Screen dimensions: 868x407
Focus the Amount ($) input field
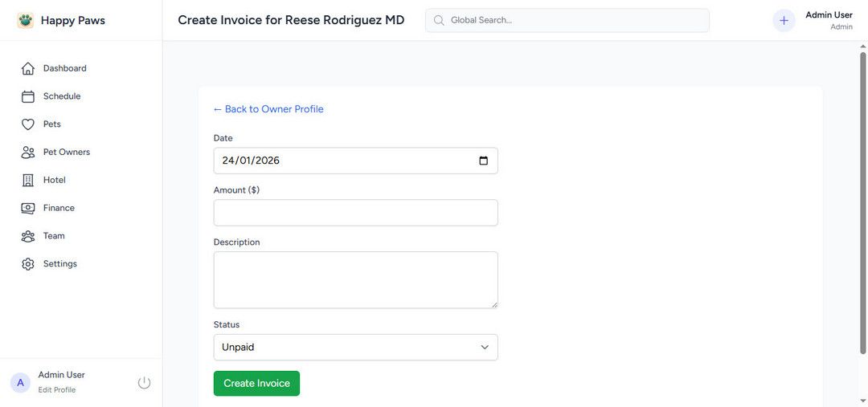355,213
